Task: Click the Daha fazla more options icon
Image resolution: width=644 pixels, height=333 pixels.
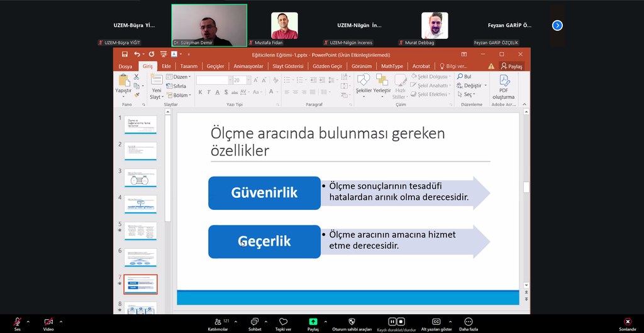Action: coord(468,322)
